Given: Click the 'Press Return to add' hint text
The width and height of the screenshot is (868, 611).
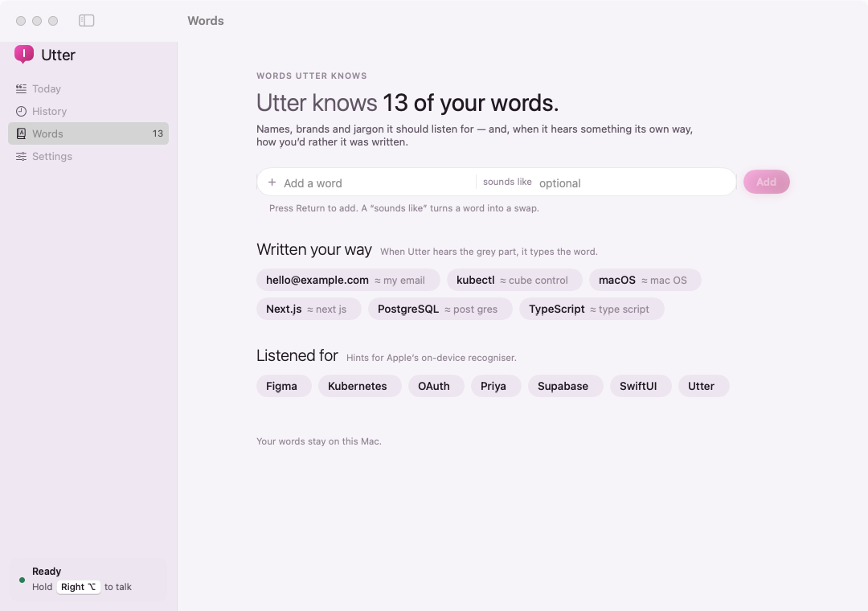Looking at the screenshot, I should click(404, 208).
